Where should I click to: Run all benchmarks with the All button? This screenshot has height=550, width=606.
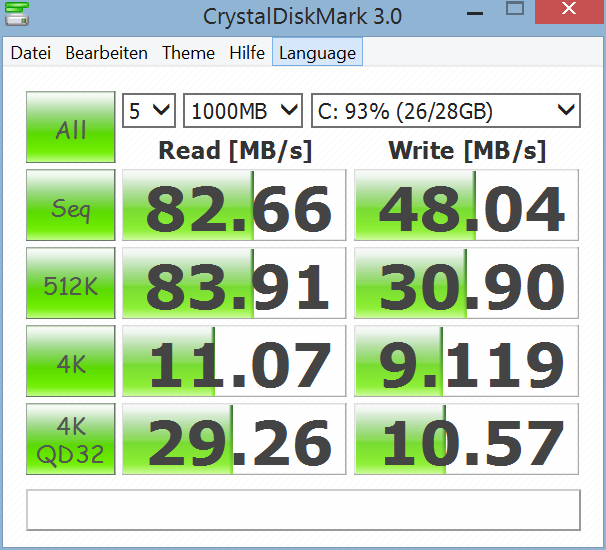pos(71,127)
